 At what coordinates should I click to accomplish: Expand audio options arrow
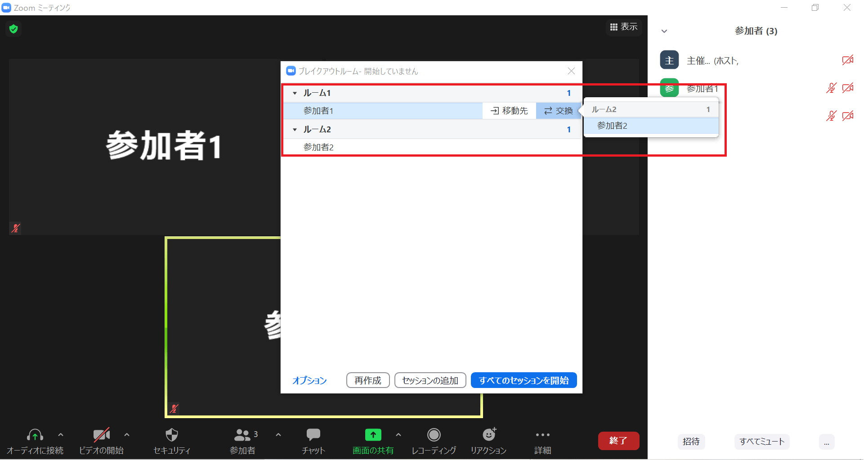(x=61, y=435)
